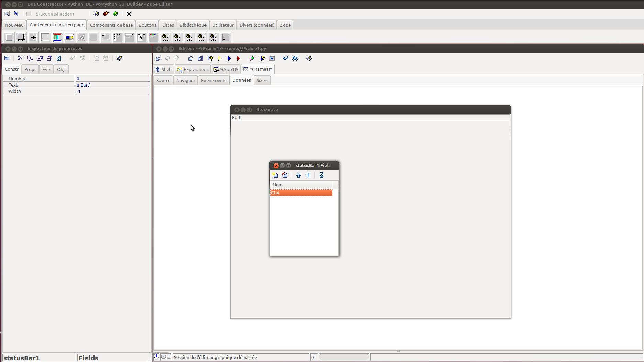This screenshot has width=644, height=362.
Task: Delete selection with the Inspector X icon
Action: [x=20, y=58]
